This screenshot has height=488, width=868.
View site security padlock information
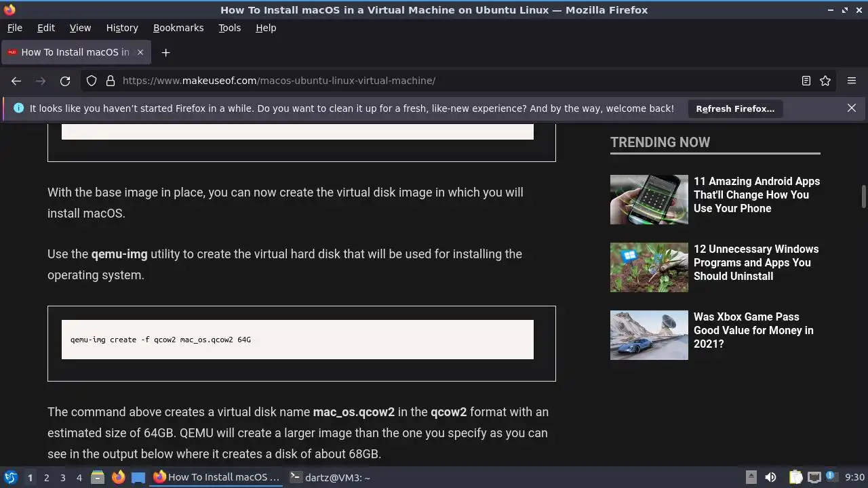tap(111, 81)
